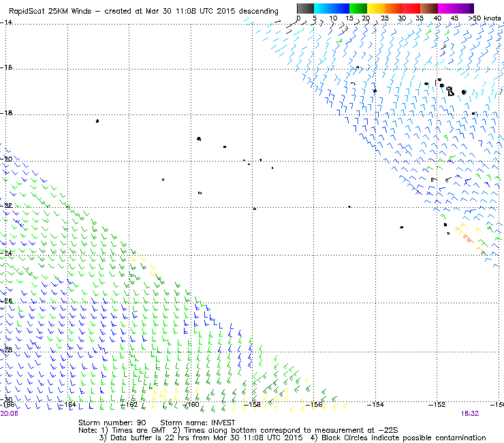Click the word 'descending' in the title
The image size is (504, 443).
[258, 12]
